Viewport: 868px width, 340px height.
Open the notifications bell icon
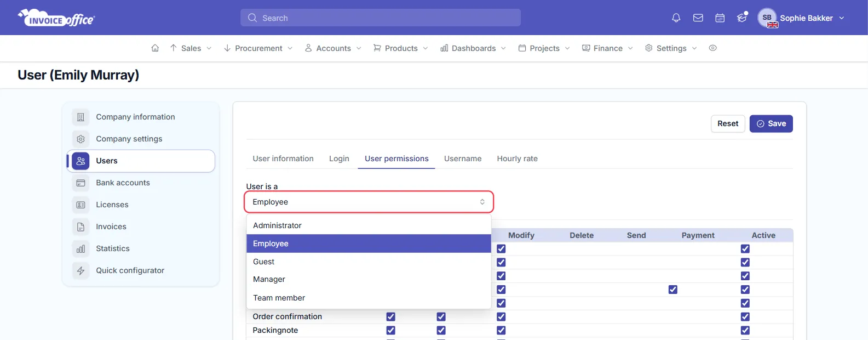pyautogui.click(x=676, y=18)
